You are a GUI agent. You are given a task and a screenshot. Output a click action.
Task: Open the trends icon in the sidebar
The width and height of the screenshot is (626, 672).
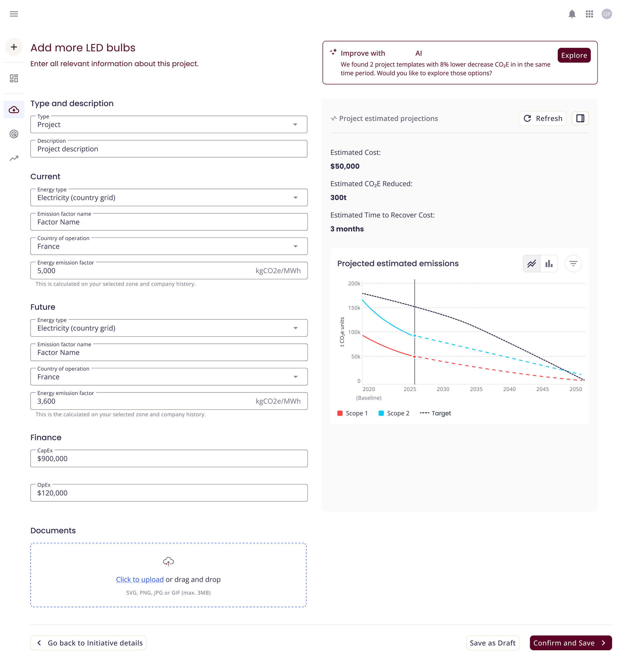point(14,158)
